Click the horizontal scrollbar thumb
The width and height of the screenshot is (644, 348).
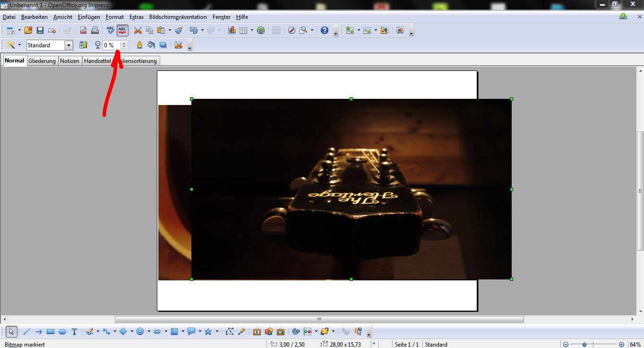click(319, 319)
